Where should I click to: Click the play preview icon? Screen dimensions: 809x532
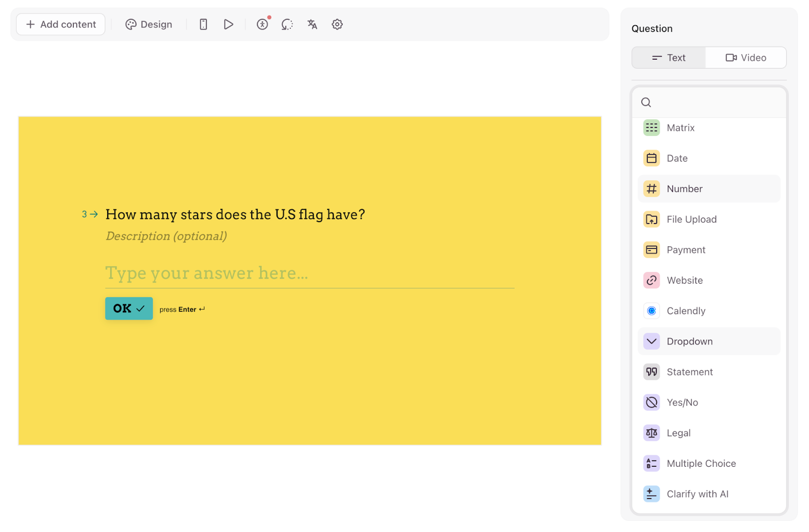229,24
